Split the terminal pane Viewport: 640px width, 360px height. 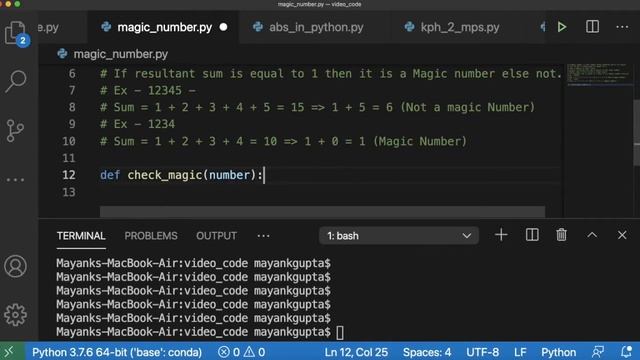532,235
